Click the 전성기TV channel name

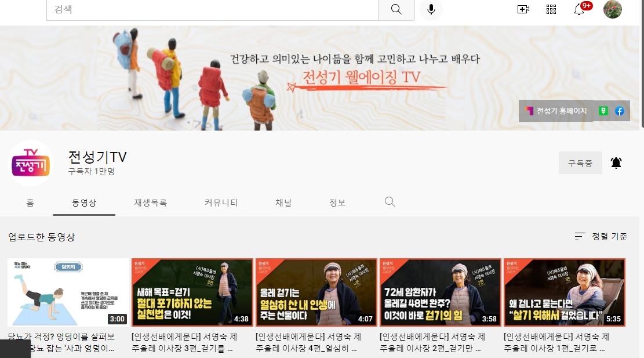(97, 157)
